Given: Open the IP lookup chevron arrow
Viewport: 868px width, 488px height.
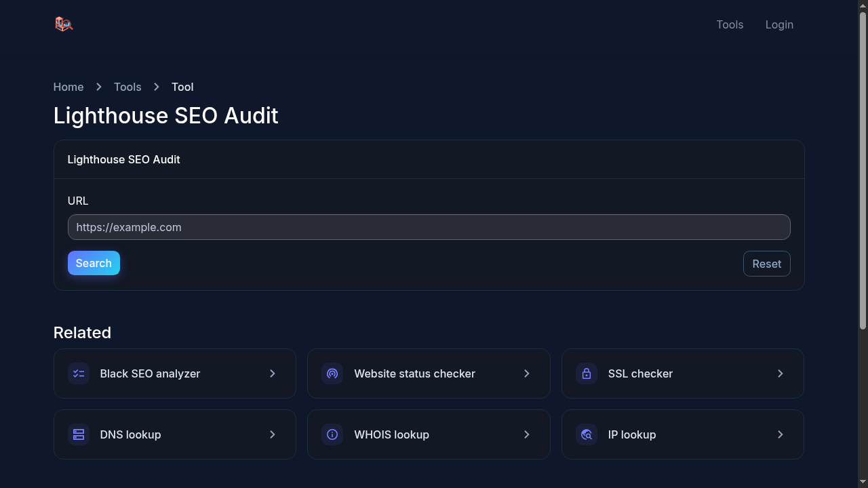Looking at the screenshot, I should [781, 434].
